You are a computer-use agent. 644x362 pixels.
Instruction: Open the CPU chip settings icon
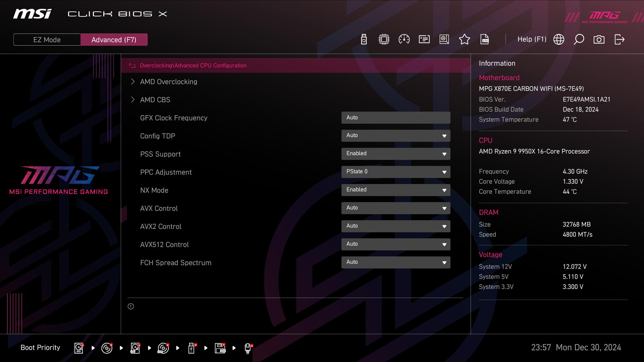click(384, 40)
